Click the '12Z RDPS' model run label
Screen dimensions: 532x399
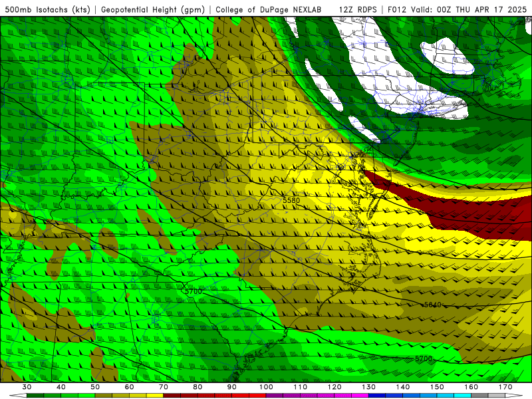pyautogui.click(x=358, y=9)
